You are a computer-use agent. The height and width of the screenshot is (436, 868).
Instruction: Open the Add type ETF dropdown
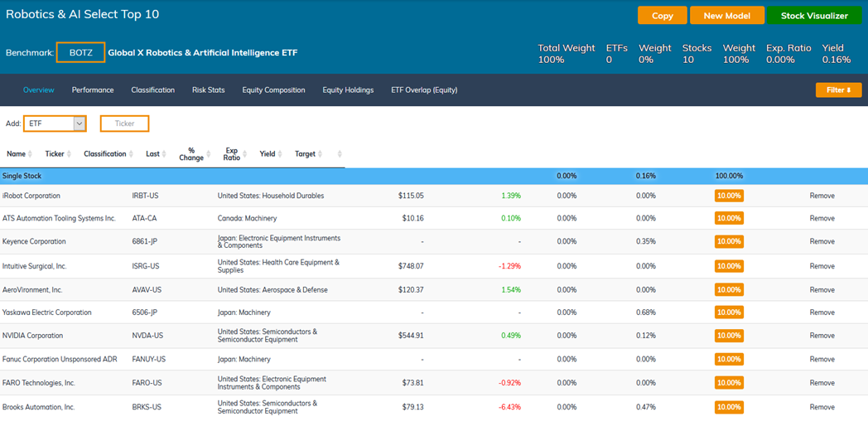pyautogui.click(x=55, y=124)
